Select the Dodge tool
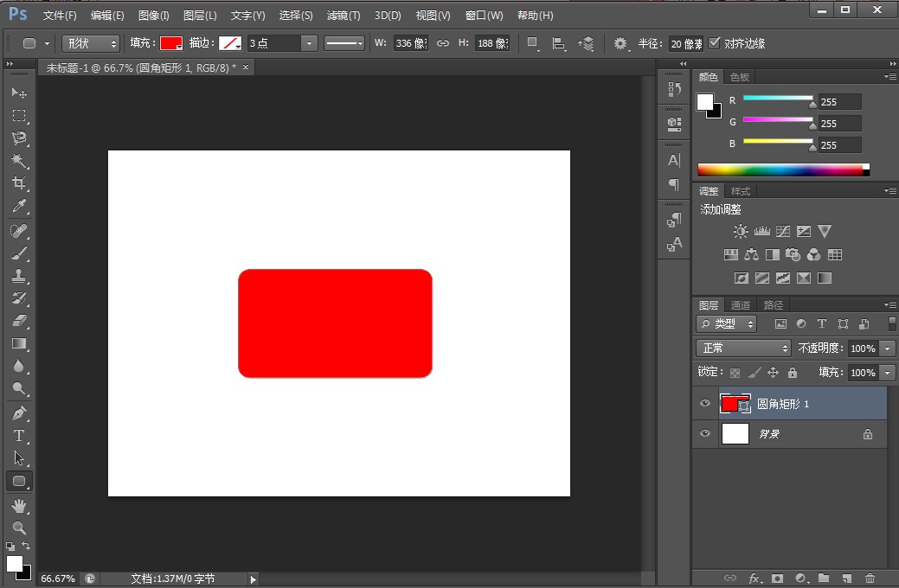The width and height of the screenshot is (899, 588). pos(19,389)
